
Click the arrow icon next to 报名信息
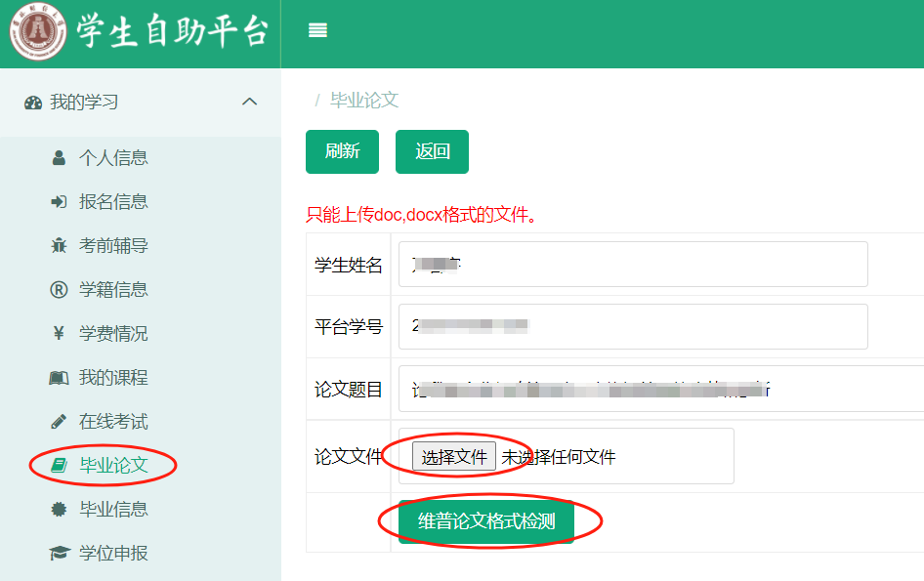pyautogui.click(x=59, y=201)
